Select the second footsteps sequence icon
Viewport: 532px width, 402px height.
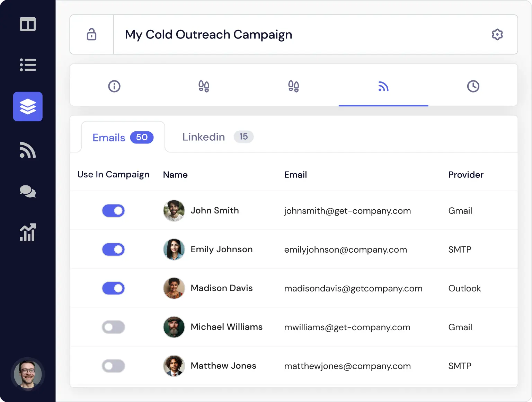pyautogui.click(x=293, y=86)
